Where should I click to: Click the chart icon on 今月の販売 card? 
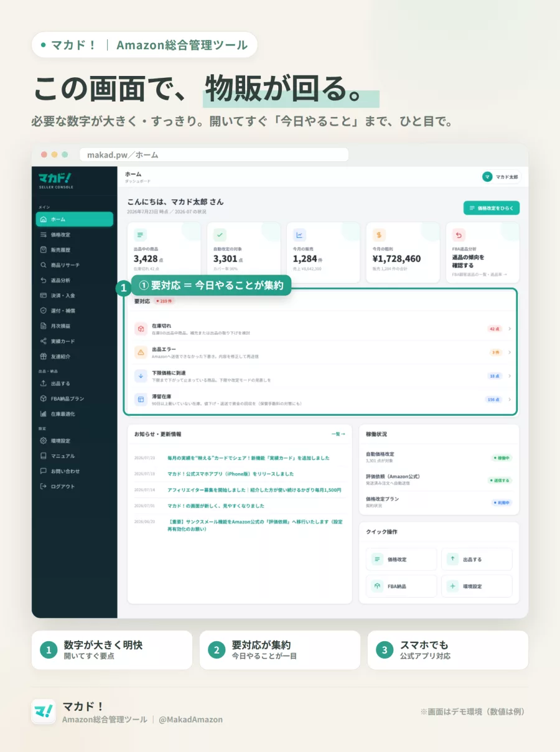299,235
